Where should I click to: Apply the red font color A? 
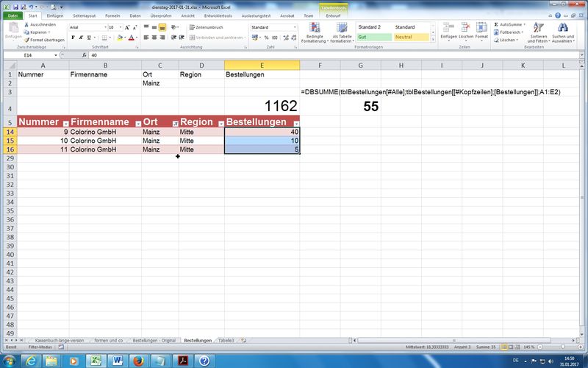tap(132, 38)
